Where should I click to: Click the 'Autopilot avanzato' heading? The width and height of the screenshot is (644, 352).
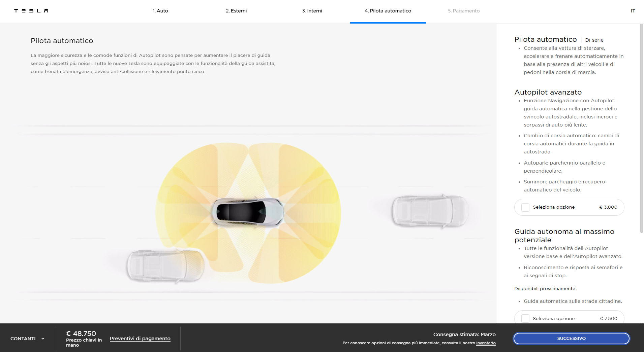click(548, 92)
